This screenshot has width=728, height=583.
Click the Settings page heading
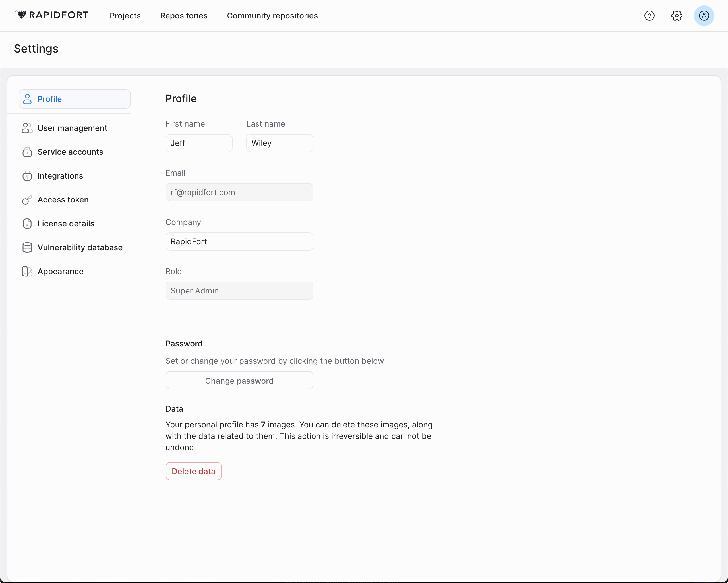point(36,49)
